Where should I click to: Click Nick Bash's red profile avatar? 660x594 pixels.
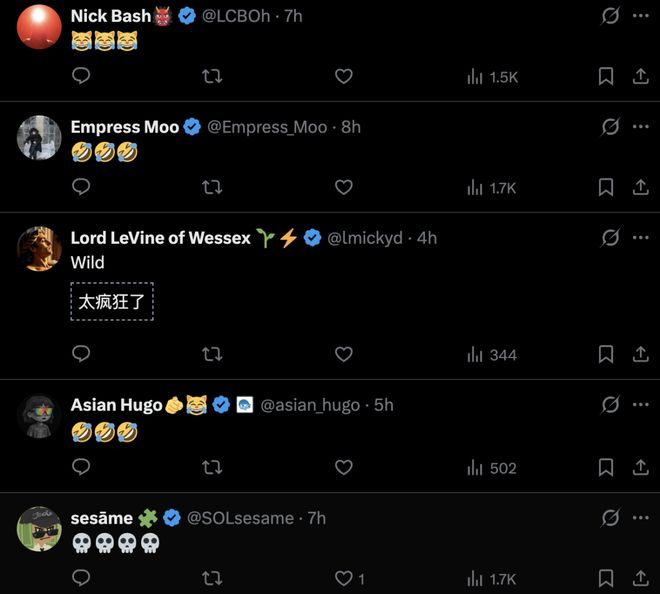point(39,26)
